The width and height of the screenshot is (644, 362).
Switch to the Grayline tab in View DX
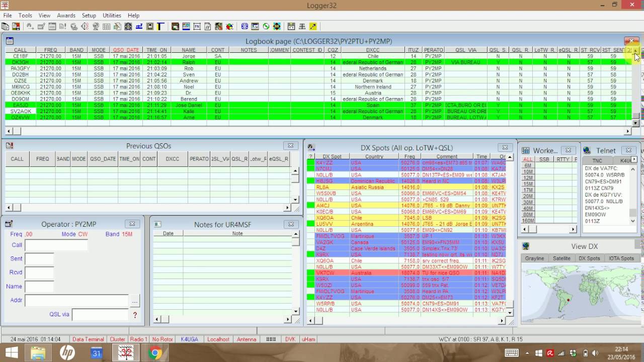534,258
